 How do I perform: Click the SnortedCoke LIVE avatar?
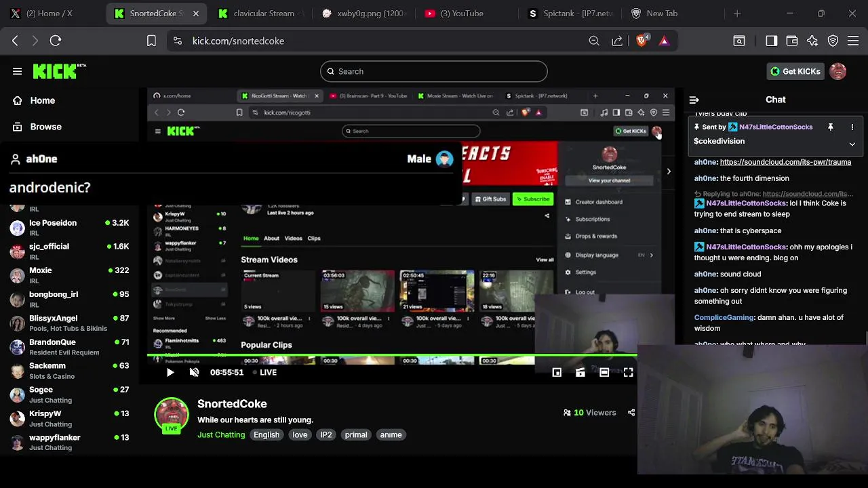[172, 415]
